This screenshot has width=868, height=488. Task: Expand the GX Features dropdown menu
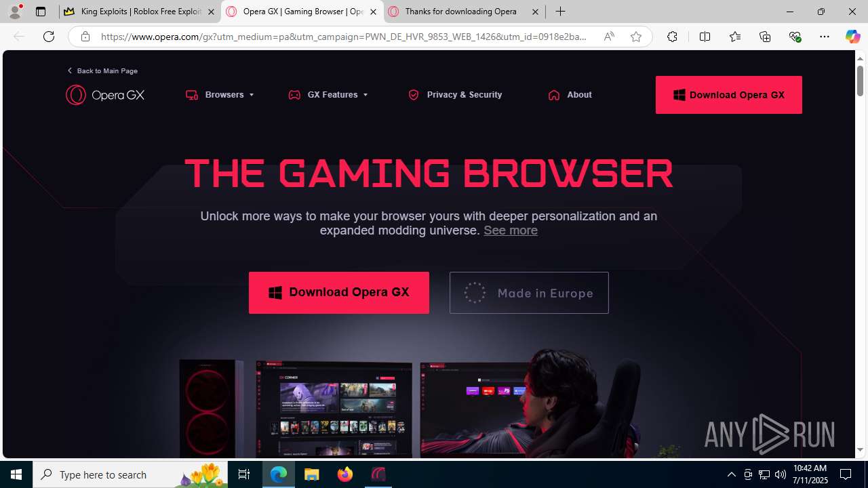[x=328, y=95]
